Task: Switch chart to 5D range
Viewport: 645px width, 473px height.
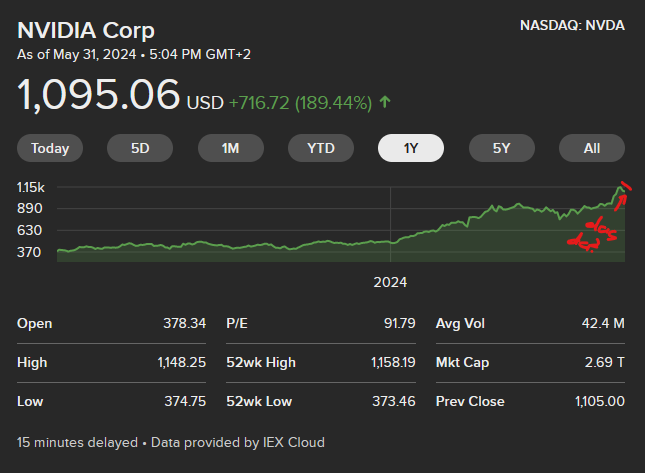Action: coord(140,148)
